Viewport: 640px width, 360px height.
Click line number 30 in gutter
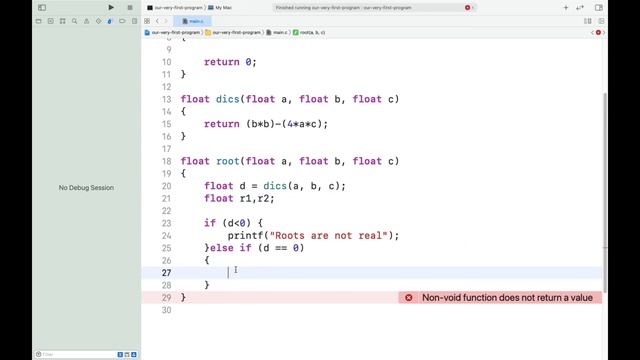tap(166, 310)
